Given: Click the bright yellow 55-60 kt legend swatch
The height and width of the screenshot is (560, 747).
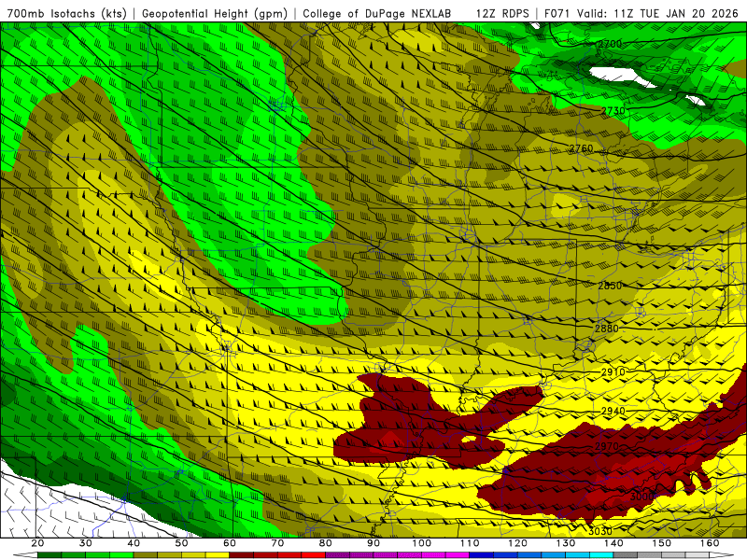Looking at the screenshot, I should [218, 555].
